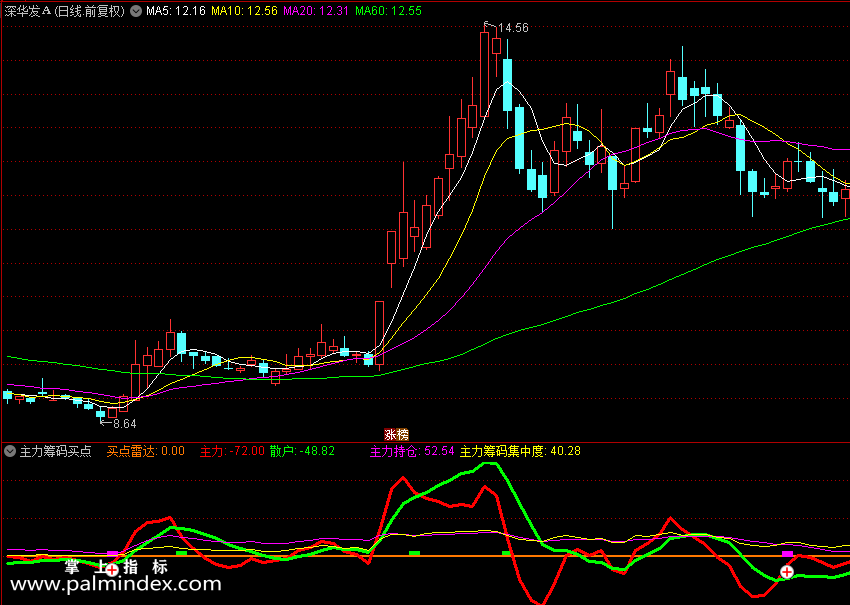Click the 14.56 high price marker
Screen dimensions: 850x605
point(513,28)
